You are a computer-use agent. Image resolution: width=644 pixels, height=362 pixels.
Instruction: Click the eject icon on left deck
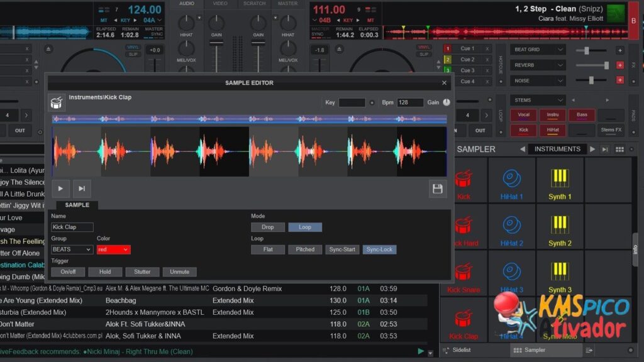coord(48,49)
